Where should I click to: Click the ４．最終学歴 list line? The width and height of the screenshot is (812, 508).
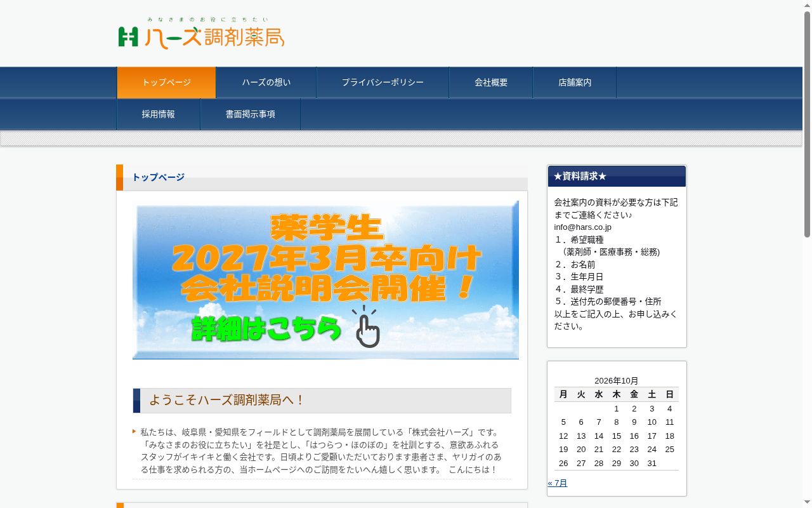click(x=580, y=290)
